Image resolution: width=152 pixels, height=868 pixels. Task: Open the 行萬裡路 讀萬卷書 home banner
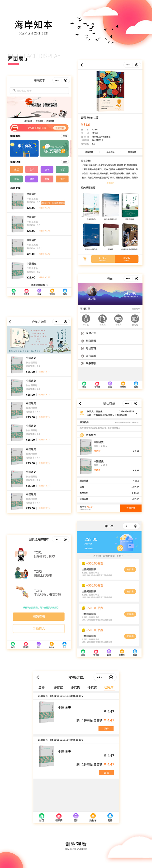tap(39, 107)
